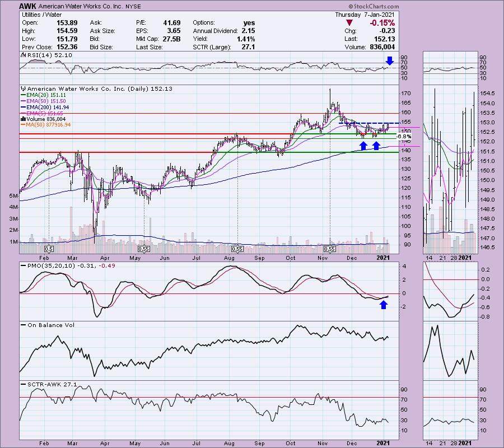Select the Yield value 1.41%
Viewport: 504px width, 448px height.
(246, 39)
